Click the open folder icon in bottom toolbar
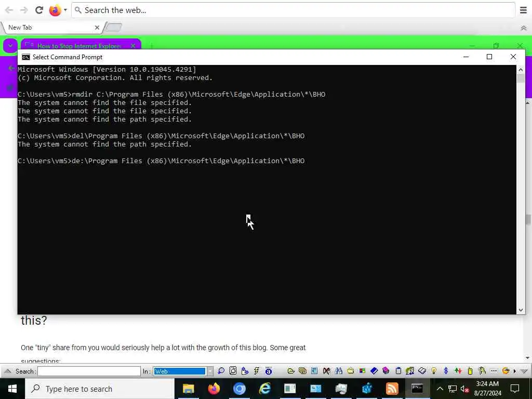 point(291,371)
